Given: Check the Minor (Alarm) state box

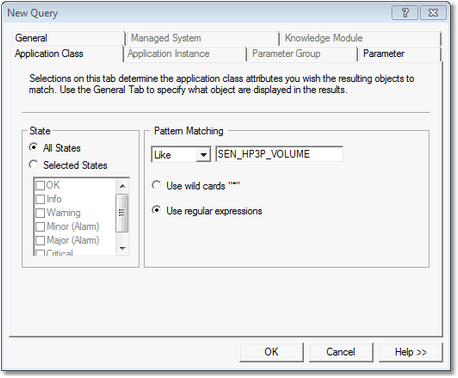Looking at the screenshot, I should click(40, 227).
